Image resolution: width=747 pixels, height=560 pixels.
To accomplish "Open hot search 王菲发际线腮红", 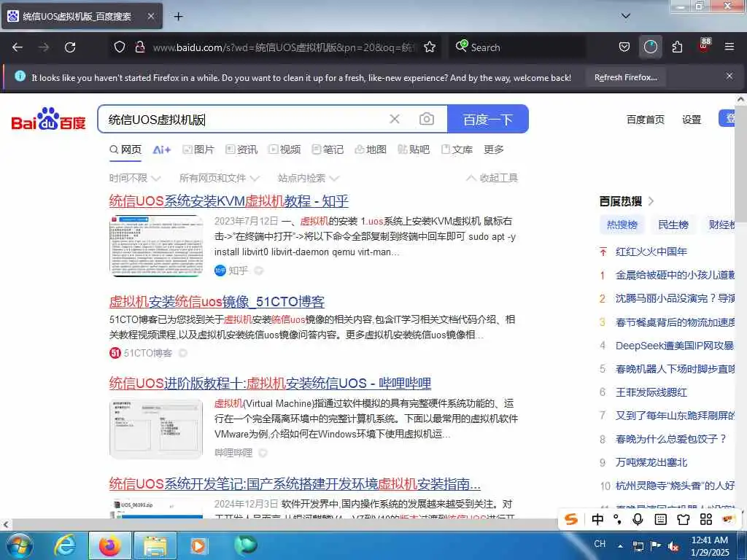I will point(651,392).
